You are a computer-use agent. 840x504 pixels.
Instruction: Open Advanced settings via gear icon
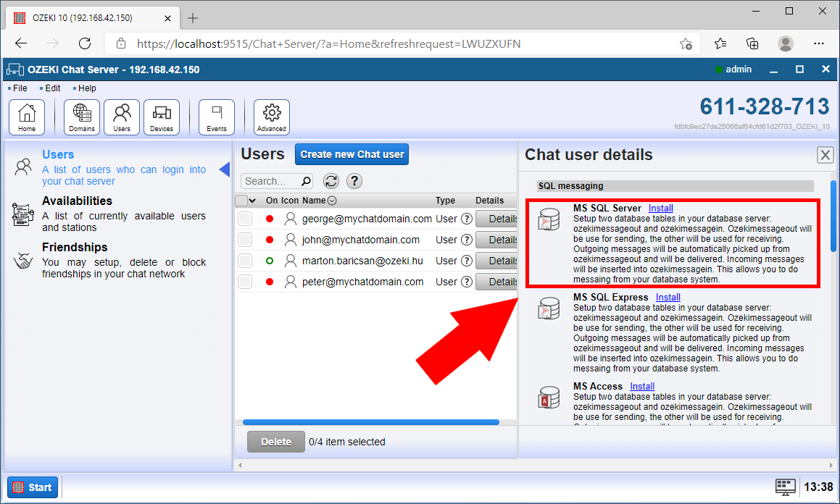(x=271, y=116)
